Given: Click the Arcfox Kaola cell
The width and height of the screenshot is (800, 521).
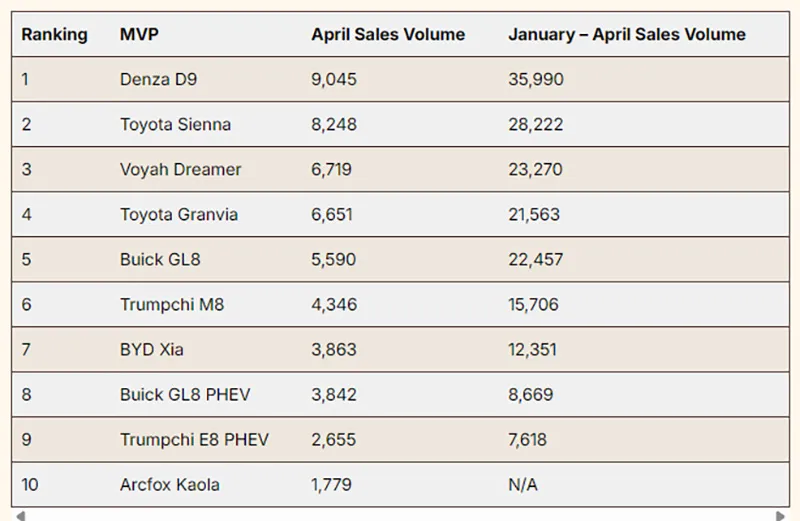Looking at the screenshot, I should click(170, 485).
